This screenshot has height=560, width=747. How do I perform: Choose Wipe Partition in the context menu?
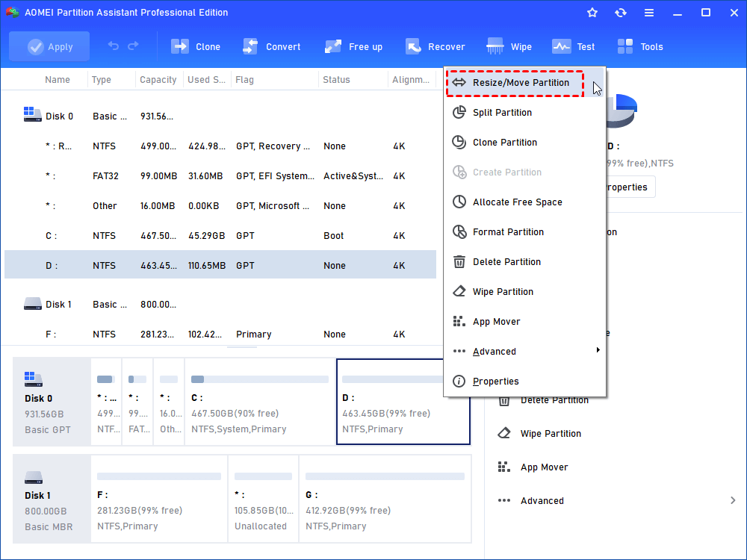click(x=524, y=291)
